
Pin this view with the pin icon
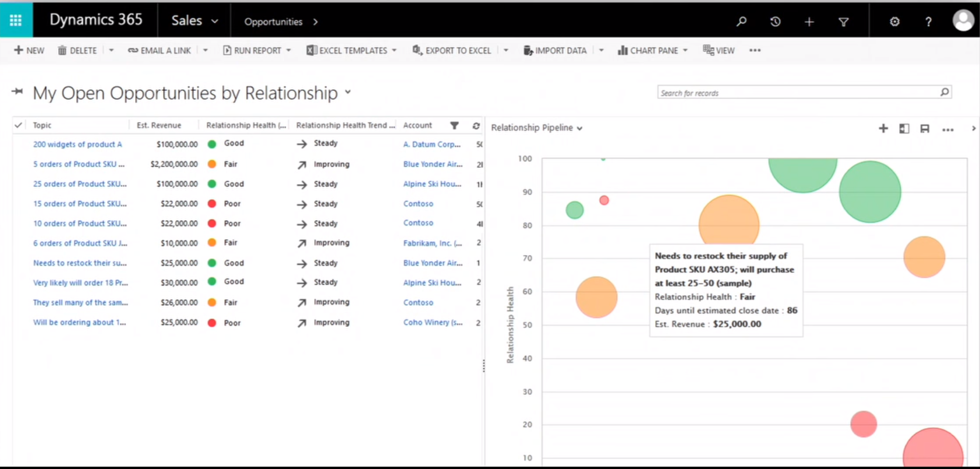click(x=17, y=91)
